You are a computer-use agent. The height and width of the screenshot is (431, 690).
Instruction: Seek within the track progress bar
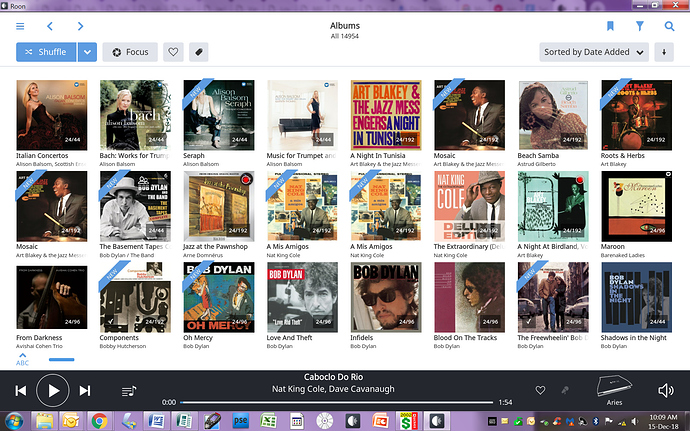tap(337, 402)
